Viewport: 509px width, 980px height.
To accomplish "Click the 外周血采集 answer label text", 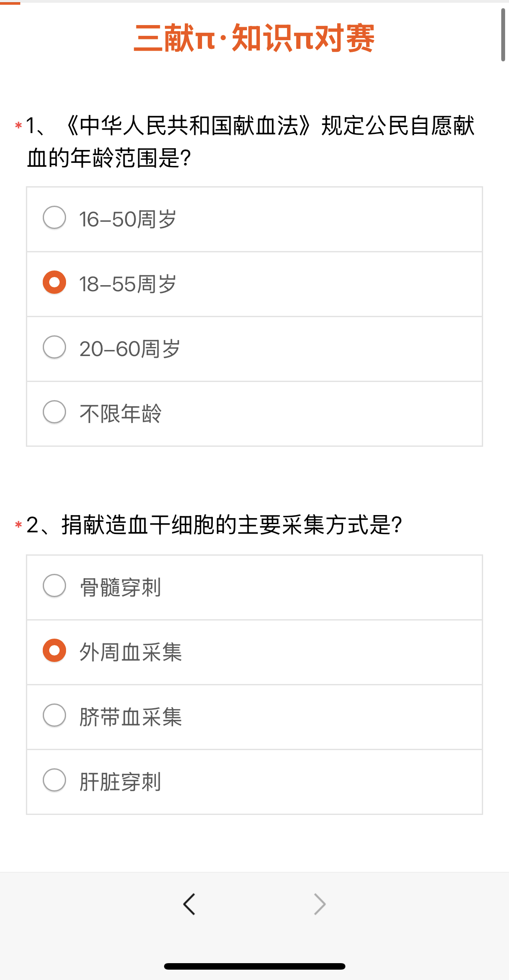I will pyautogui.click(x=131, y=652).
